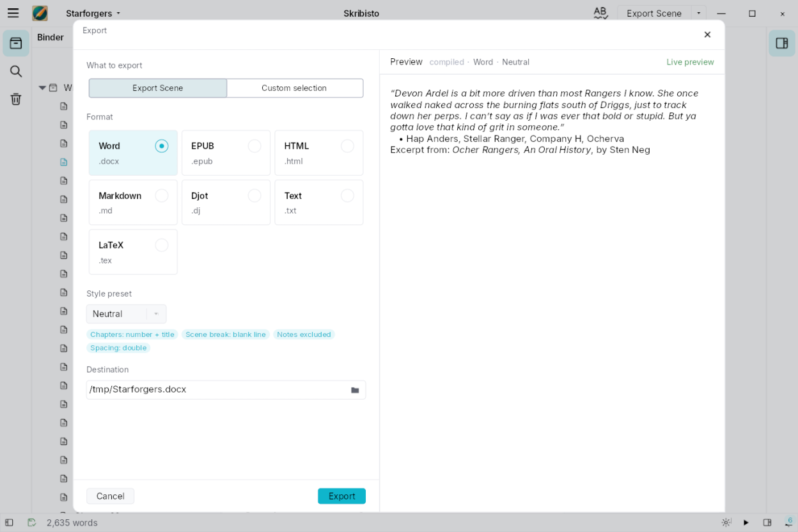Click the 'Notes excluded' chip
Screen dimensions: 798x532
click(304, 334)
